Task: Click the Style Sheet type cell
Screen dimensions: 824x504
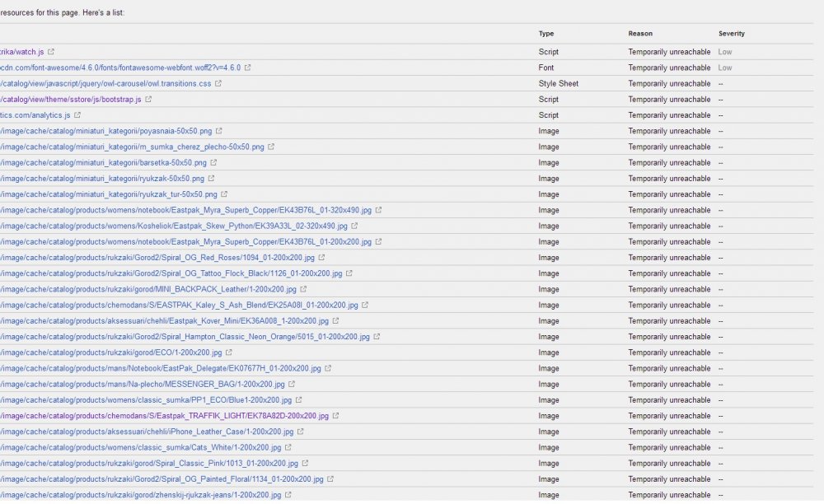Action: (x=558, y=83)
